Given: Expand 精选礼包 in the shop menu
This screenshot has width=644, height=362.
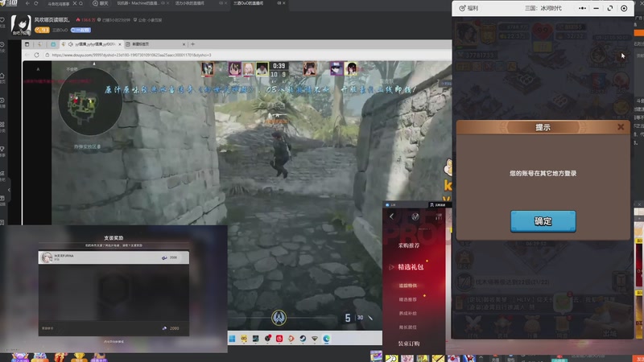Looking at the screenshot, I should 411,267.
